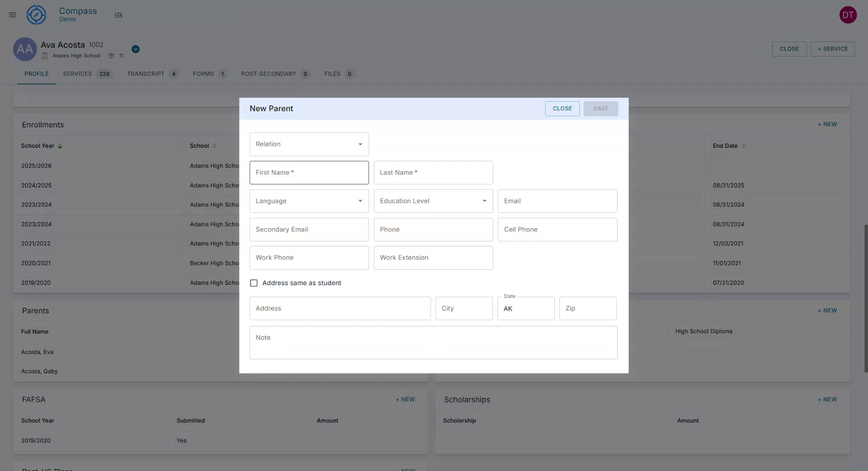Open the TRANSCRIPT tab

(145, 74)
